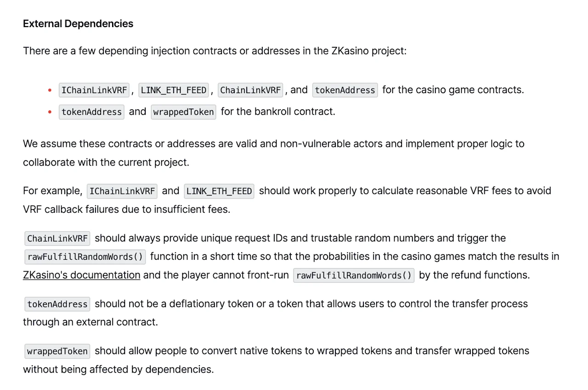Click wrappedToken tag in the final paragraph
Image resolution: width=588 pixels, height=390 pixels.
click(x=57, y=351)
